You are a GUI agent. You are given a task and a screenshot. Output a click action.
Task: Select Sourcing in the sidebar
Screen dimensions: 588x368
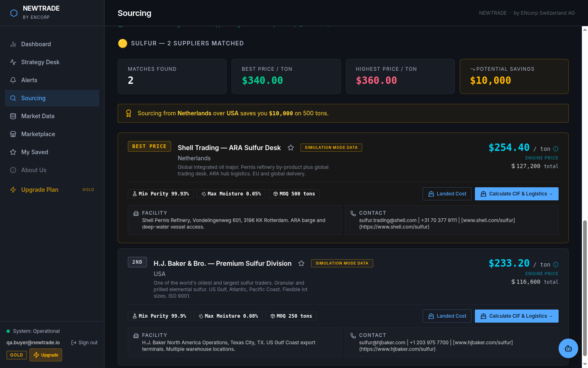tap(52, 98)
